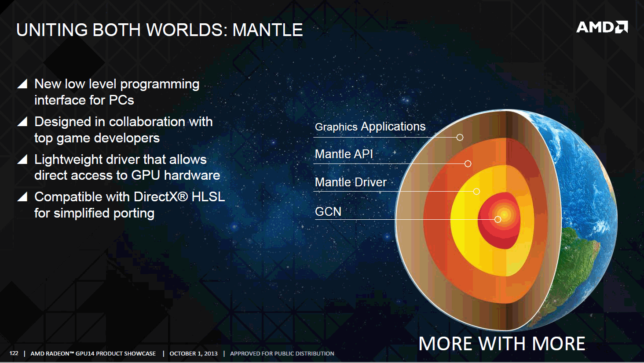
Task: Click the circle marker on the Mantle Driver line
Action: pyautogui.click(x=476, y=192)
